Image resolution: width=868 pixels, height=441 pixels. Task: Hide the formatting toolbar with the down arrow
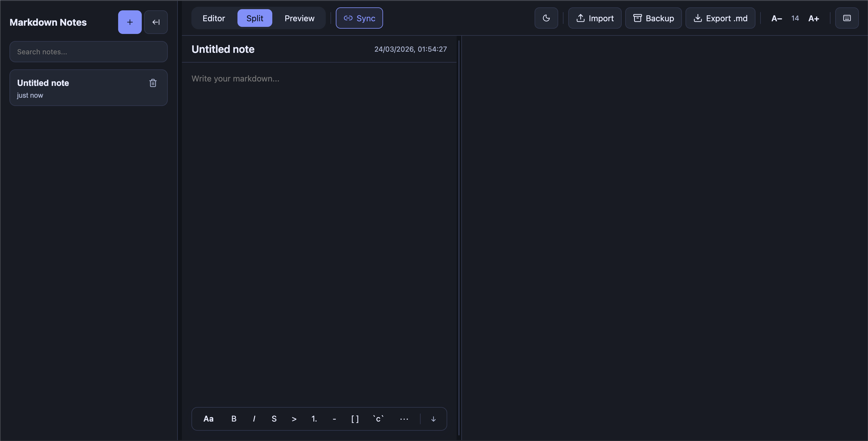tap(433, 419)
